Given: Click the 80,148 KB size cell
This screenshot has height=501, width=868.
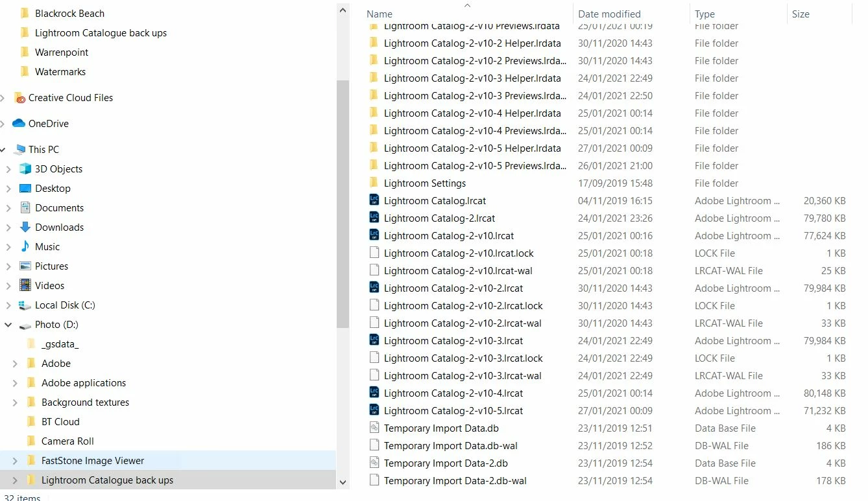Looking at the screenshot, I should (x=825, y=393).
